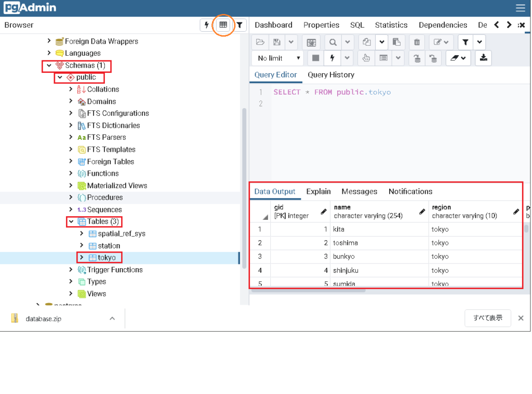Image resolution: width=532 pixels, height=394 pixels.
Task: Click the Browser tree vertical scrollbar
Action: (x=244, y=187)
